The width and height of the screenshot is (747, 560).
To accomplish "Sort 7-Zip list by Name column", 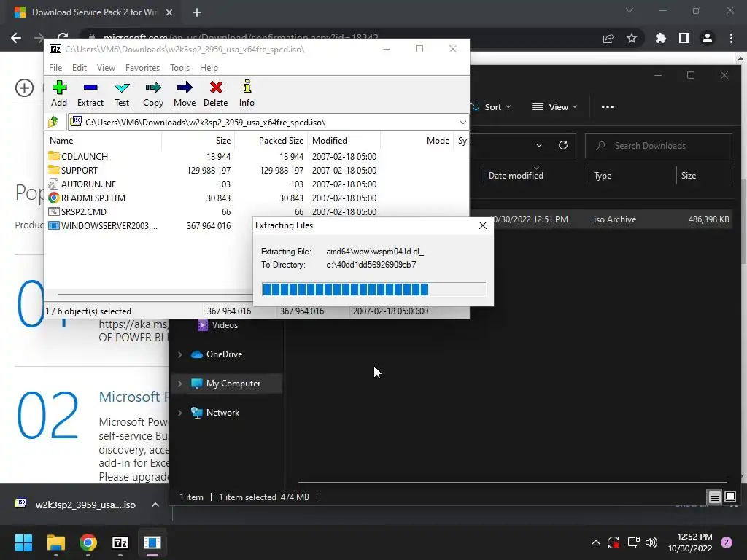I will tap(103, 141).
